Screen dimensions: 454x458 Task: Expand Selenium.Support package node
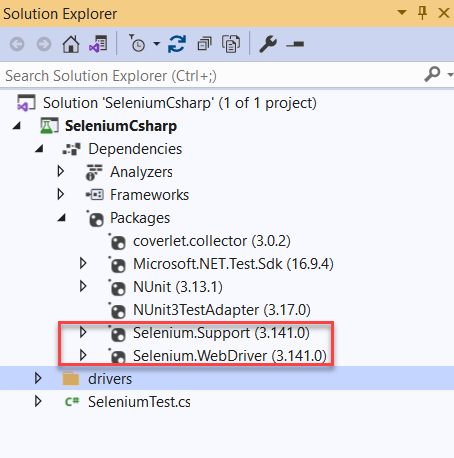(83, 332)
